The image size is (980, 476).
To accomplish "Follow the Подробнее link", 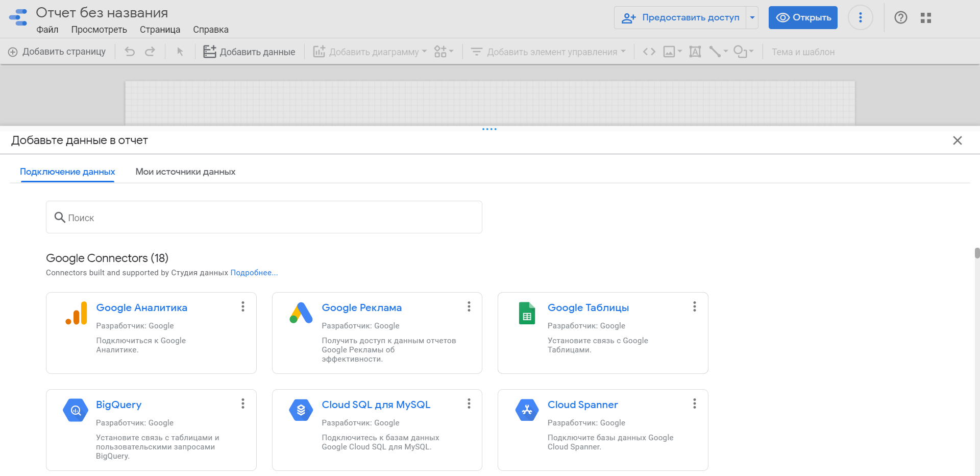I will click(x=254, y=273).
